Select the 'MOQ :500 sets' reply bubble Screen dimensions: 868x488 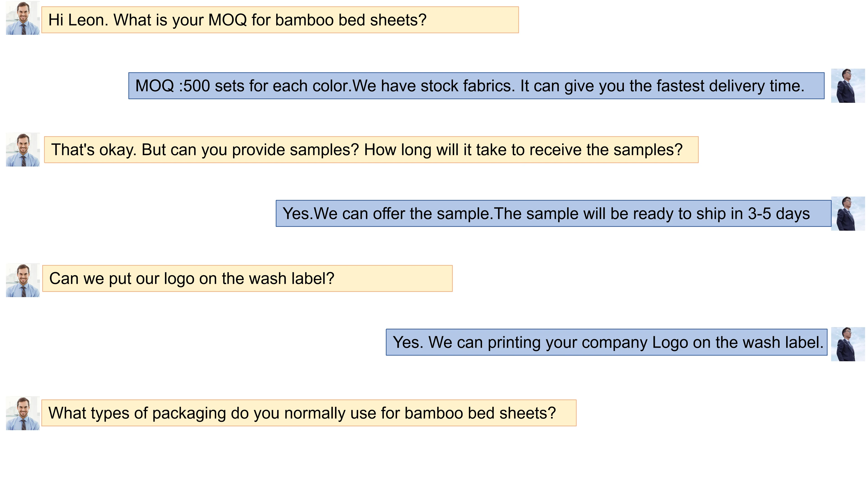click(476, 86)
